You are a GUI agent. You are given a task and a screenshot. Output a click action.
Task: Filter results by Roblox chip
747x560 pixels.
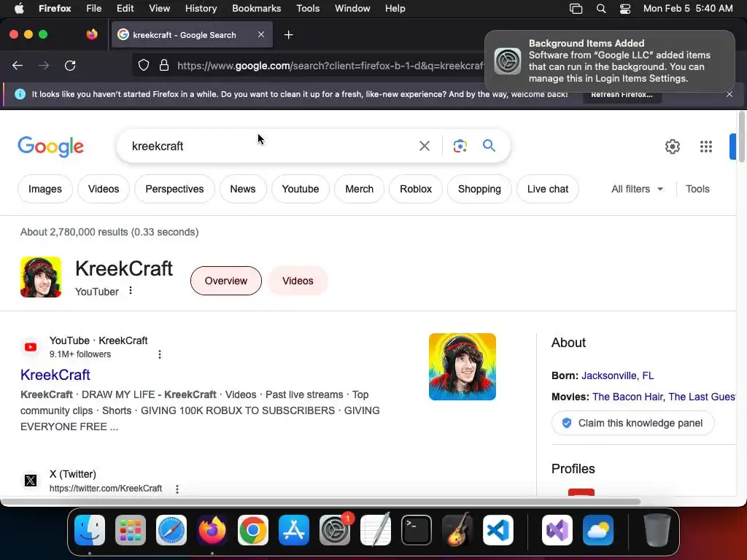point(415,189)
